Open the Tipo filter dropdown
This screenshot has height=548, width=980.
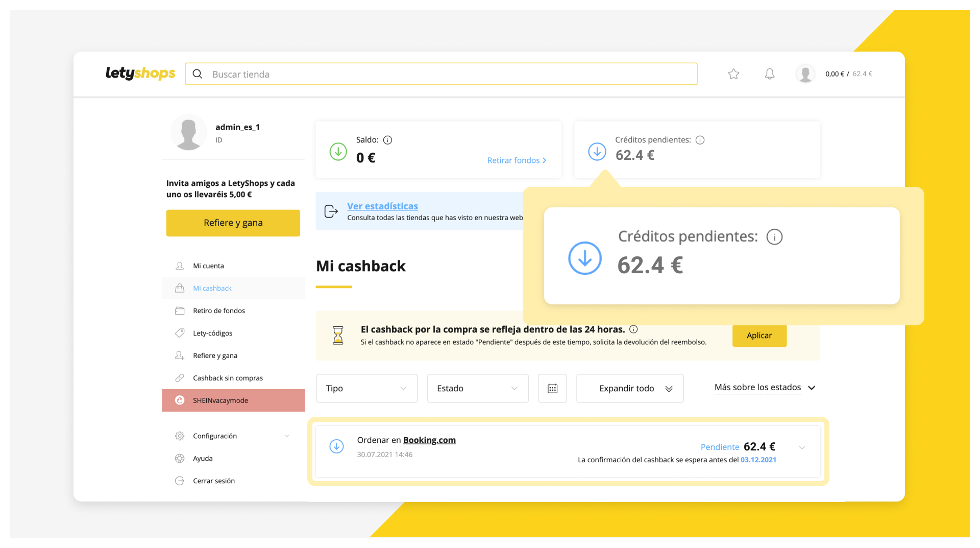point(367,389)
